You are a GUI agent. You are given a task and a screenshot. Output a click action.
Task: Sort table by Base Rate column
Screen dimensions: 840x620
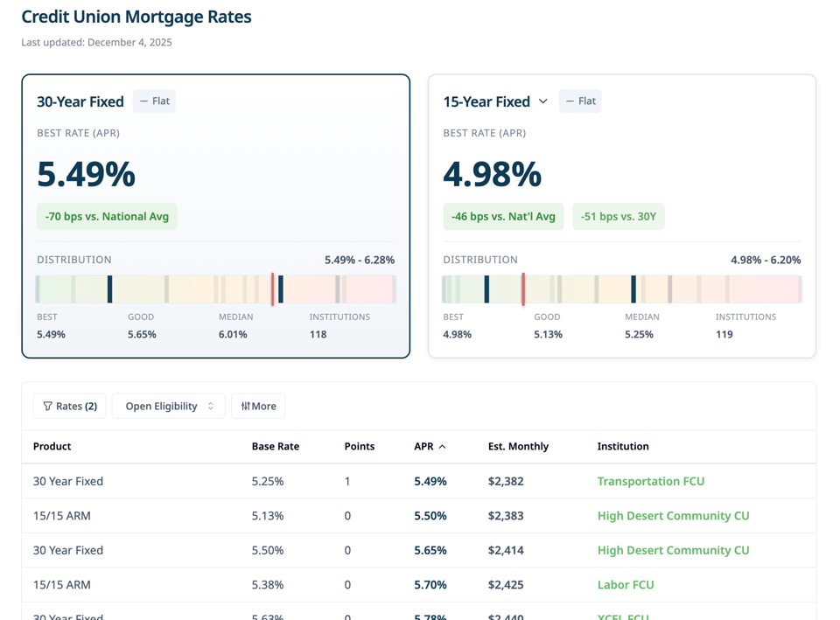pyautogui.click(x=275, y=446)
